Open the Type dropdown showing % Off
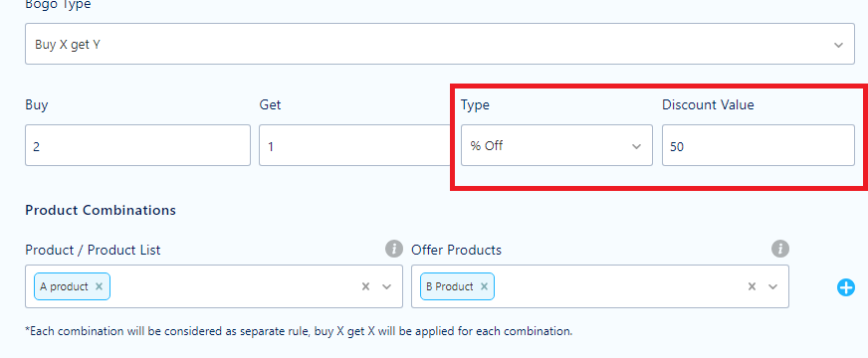The width and height of the screenshot is (868, 358). click(556, 145)
